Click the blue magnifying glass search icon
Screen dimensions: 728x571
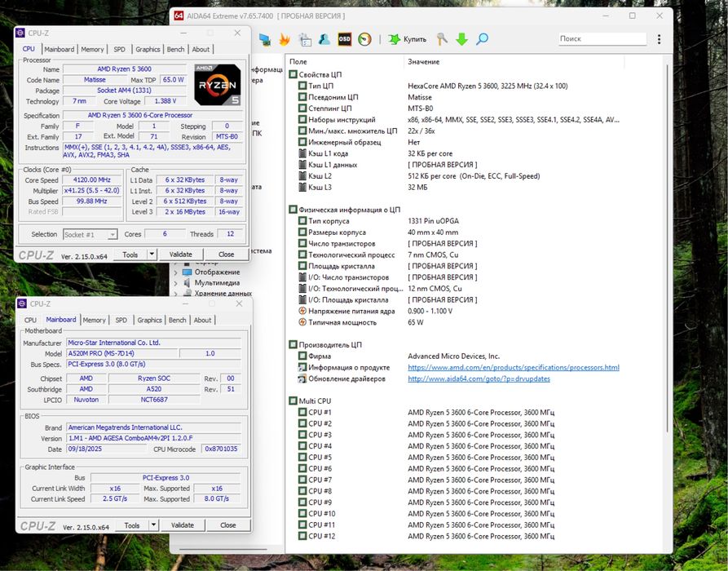[482, 39]
